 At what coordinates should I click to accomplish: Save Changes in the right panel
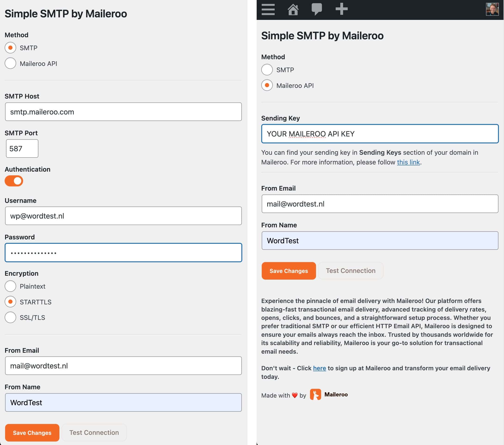[x=289, y=271]
